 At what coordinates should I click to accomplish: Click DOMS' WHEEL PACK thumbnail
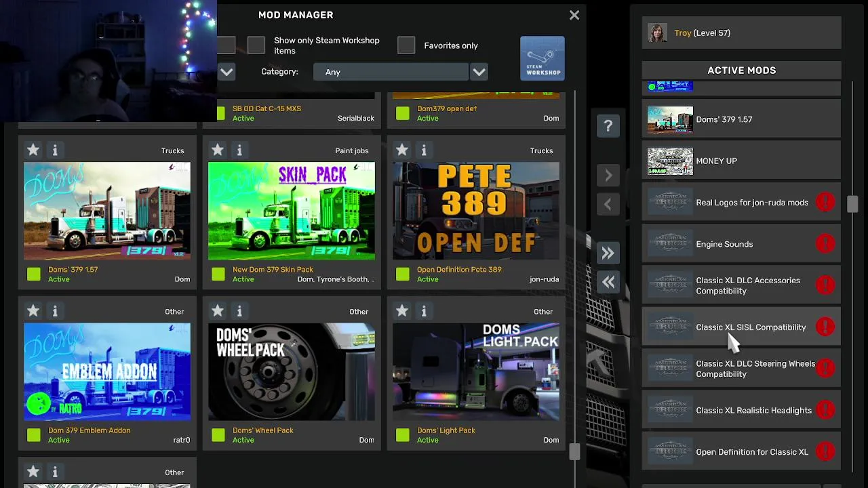click(292, 371)
